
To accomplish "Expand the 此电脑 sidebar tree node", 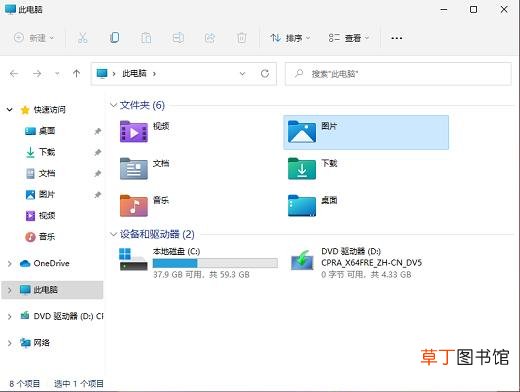I will tap(10, 290).
